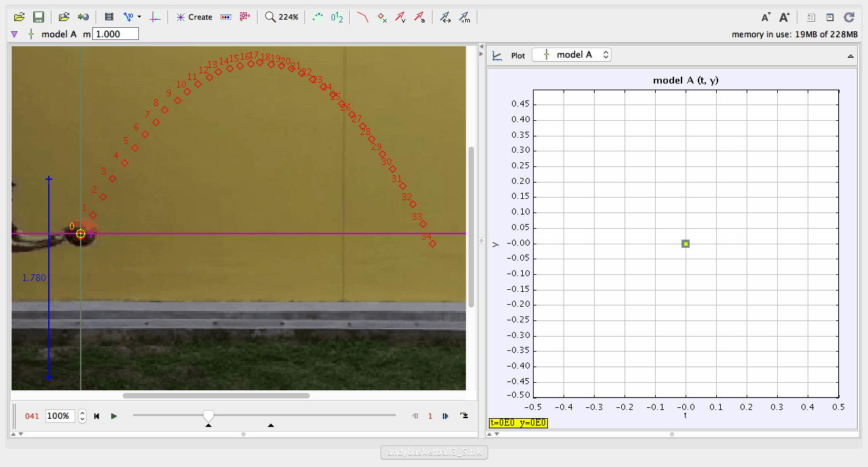Open description notes page icon
Image resolution: width=868 pixels, height=467 pixels.
tap(811, 18)
